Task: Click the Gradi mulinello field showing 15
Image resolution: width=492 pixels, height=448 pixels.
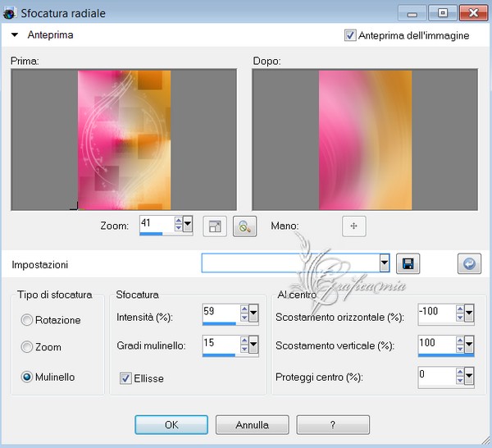Action: pos(221,344)
